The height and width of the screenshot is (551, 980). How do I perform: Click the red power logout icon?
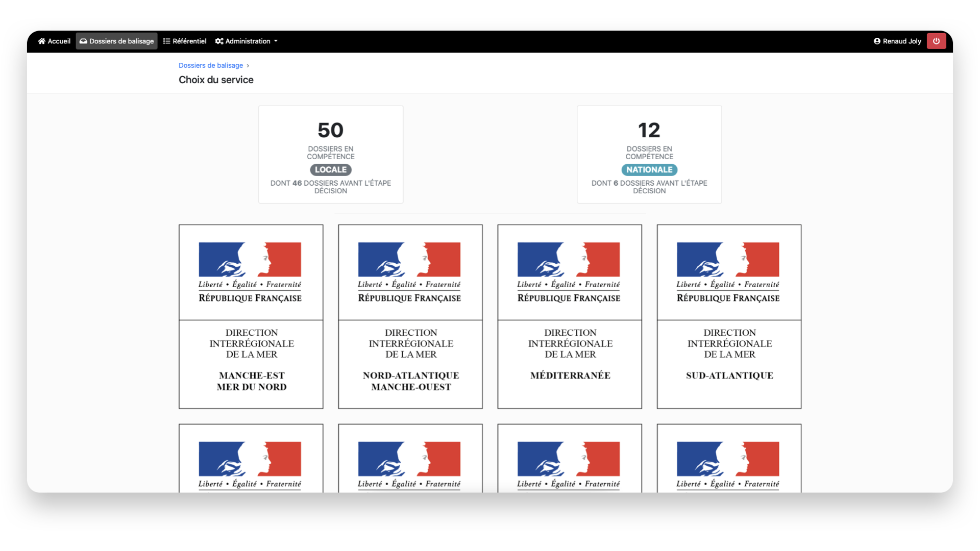[937, 41]
